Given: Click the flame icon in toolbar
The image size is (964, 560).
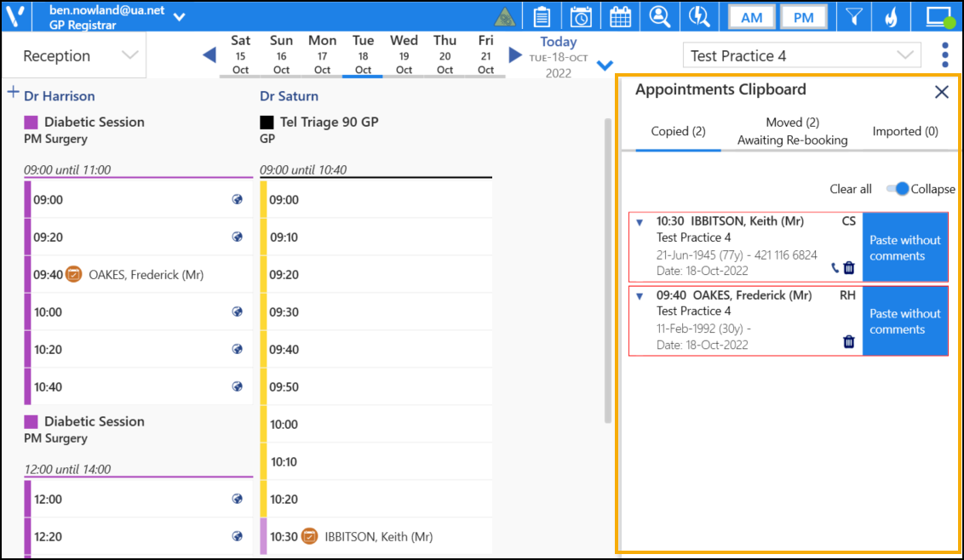Looking at the screenshot, I should [x=891, y=17].
